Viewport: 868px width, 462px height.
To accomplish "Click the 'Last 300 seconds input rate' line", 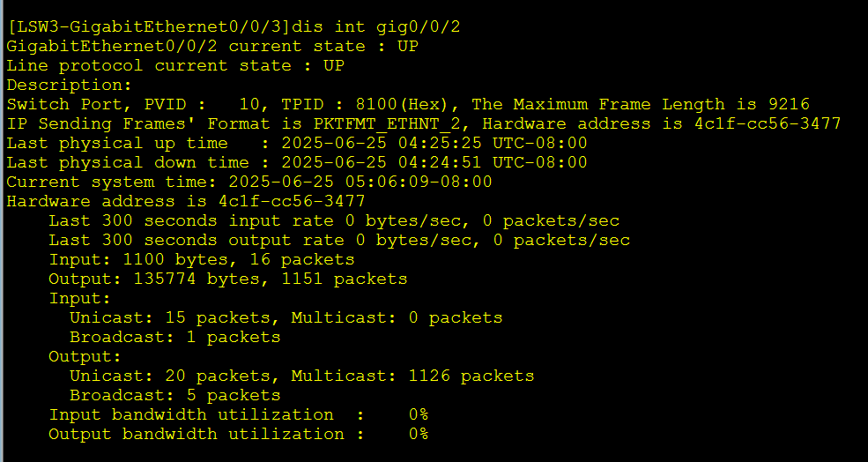I will [334, 221].
